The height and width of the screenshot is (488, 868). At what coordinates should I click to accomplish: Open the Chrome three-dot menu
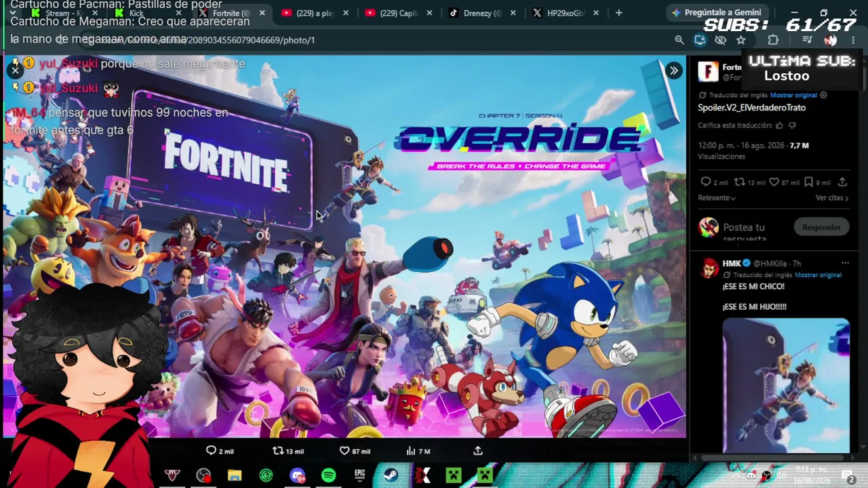coord(853,40)
